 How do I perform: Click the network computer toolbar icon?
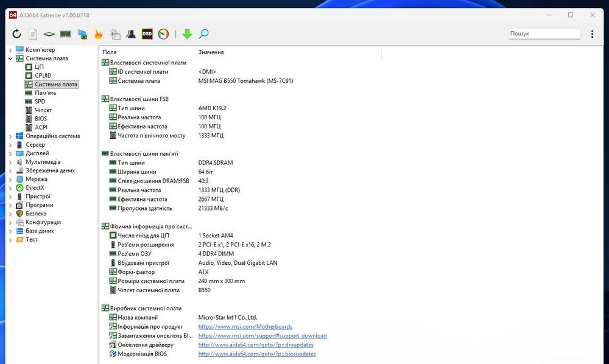point(82,35)
